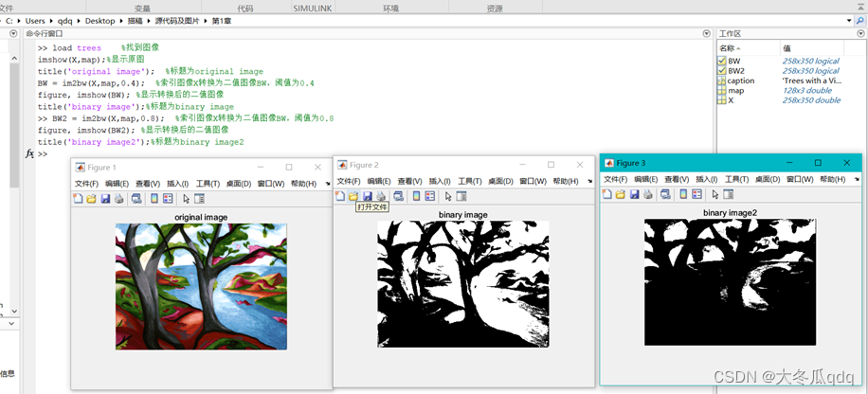
Task: Click qdq in the folder path
Action: point(64,21)
